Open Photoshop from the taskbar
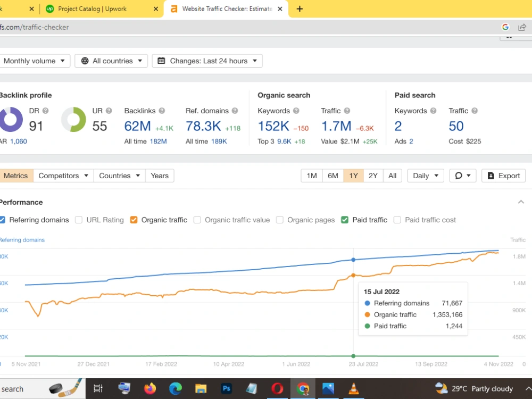532x399 pixels. (x=226, y=388)
